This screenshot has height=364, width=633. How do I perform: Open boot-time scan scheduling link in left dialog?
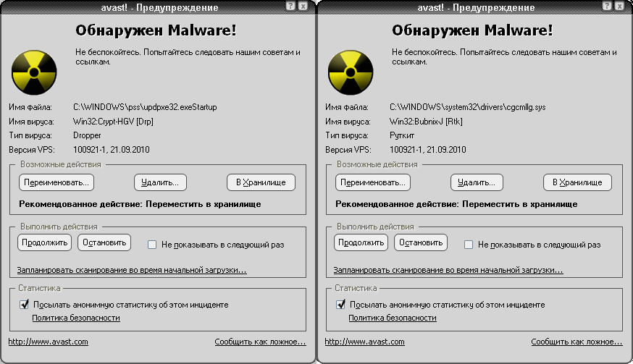coord(132,270)
